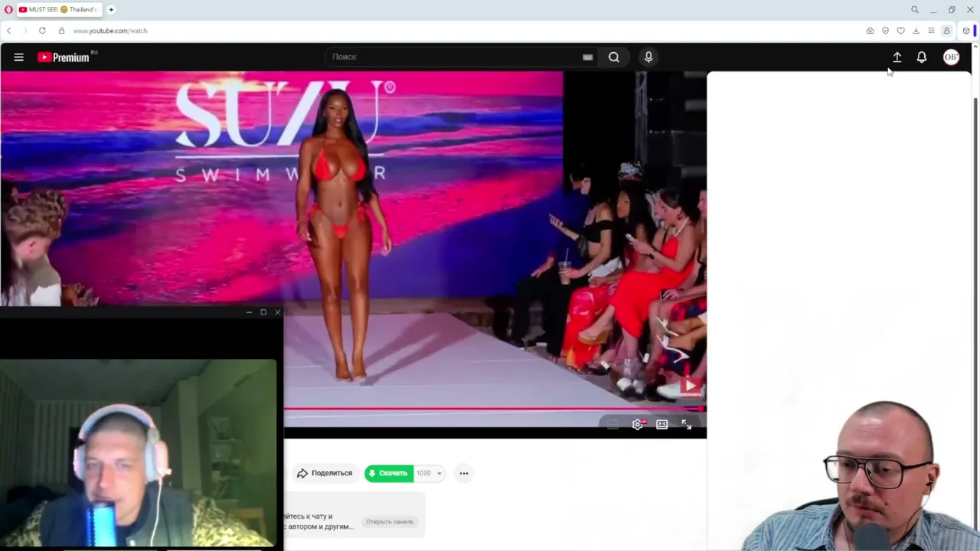The height and width of the screenshot is (551, 980).
Task: View site security padlock info
Action: [x=61, y=31]
